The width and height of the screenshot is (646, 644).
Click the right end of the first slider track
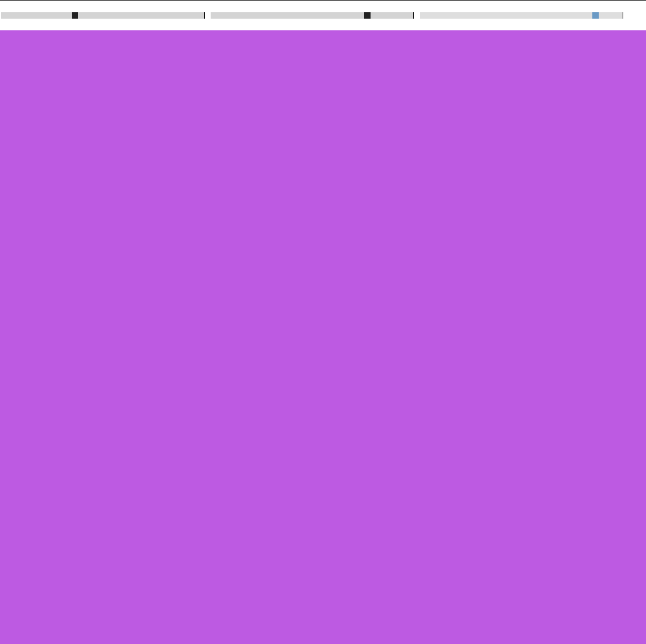tap(200, 16)
